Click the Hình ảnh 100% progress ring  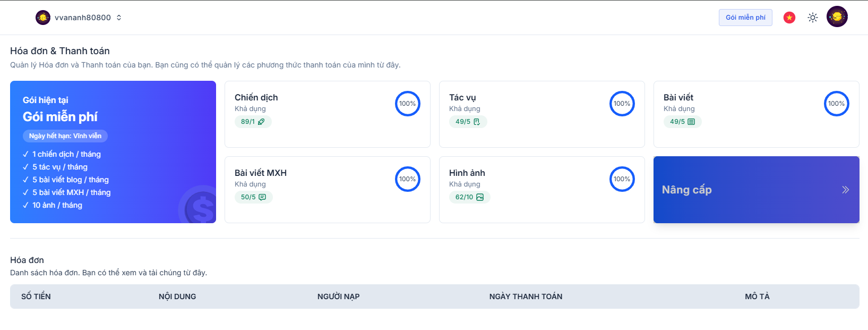[x=622, y=179]
